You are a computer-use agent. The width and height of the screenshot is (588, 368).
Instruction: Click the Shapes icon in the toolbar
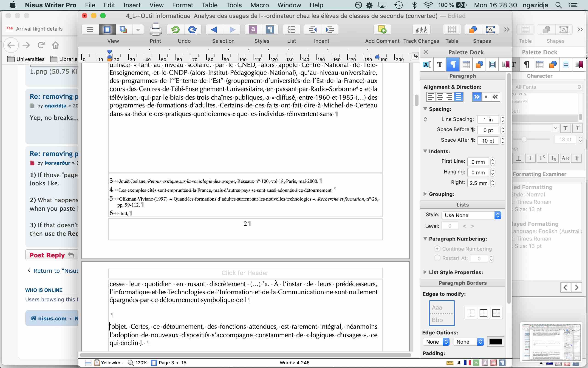pyautogui.click(x=473, y=29)
